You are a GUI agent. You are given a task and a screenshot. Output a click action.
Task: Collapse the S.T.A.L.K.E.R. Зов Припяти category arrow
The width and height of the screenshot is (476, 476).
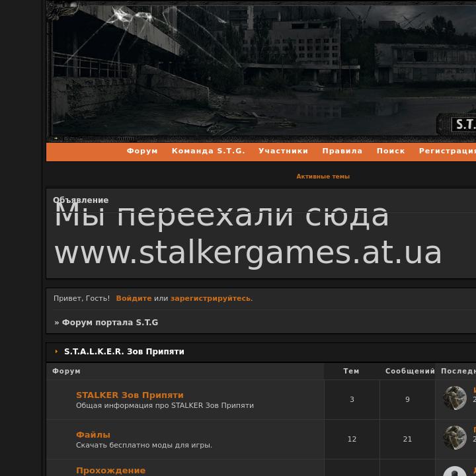click(56, 352)
